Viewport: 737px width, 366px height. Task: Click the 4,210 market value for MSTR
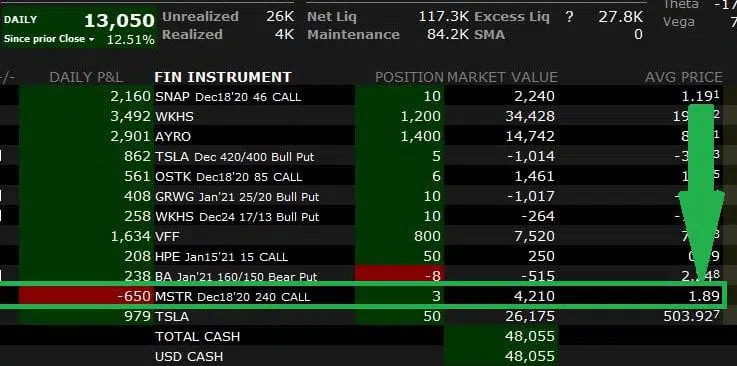(x=534, y=296)
